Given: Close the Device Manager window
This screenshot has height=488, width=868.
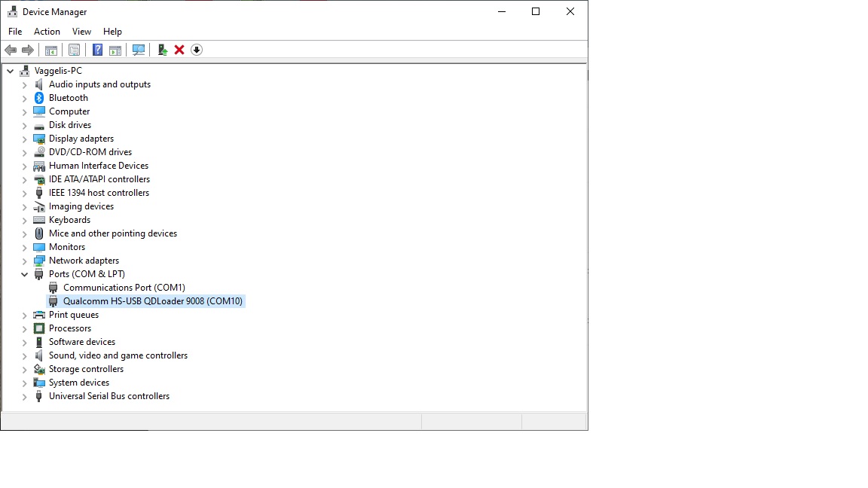Looking at the screenshot, I should tap(570, 11).
